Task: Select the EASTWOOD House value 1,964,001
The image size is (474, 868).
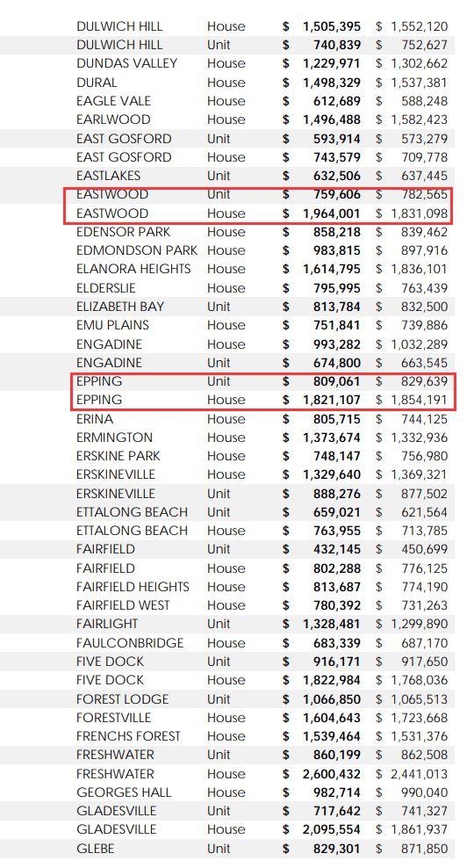Action: pos(332,213)
